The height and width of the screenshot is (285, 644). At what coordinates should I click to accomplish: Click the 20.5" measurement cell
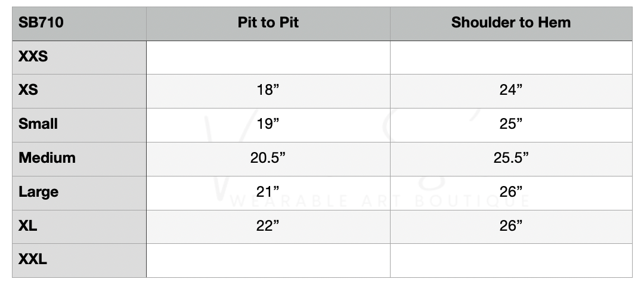pyautogui.click(x=268, y=159)
